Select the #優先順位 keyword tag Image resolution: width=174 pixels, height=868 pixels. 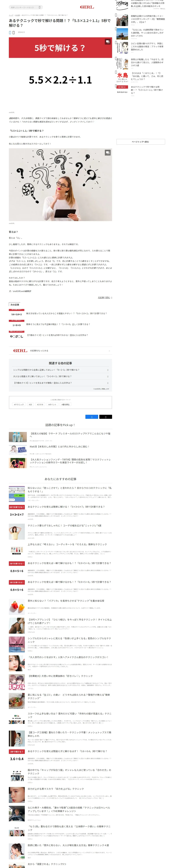coord(66,404)
